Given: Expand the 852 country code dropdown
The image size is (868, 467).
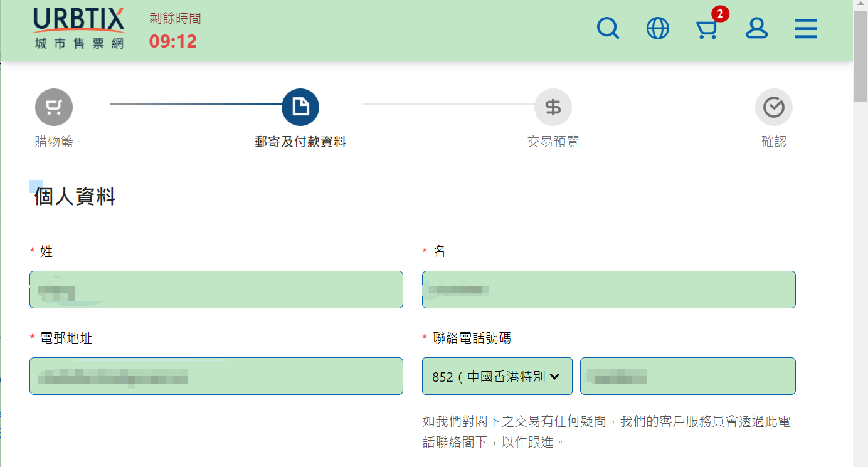Looking at the screenshot, I should 497,376.
